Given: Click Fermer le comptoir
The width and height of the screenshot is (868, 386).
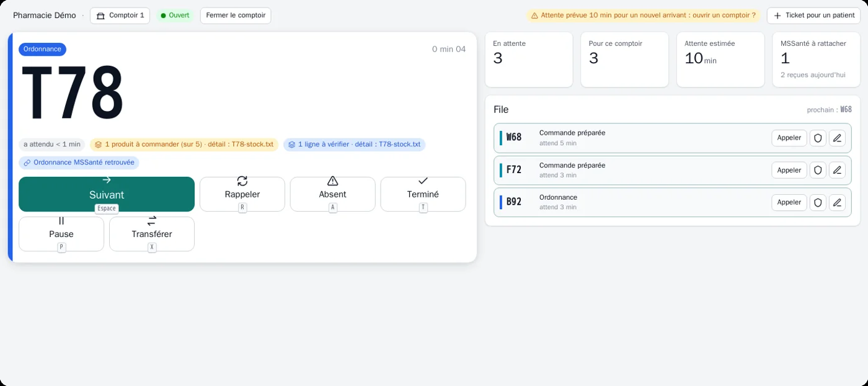Looking at the screenshot, I should click(236, 16).
